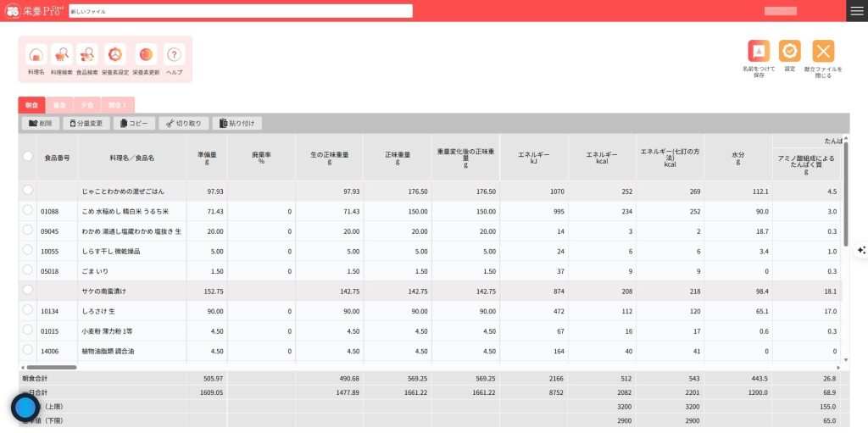The width and height of the screenshot is (868, 433).
Task: Open the 設定 settings gear icon
Action: pyautogui.click(x=789, y=52)
